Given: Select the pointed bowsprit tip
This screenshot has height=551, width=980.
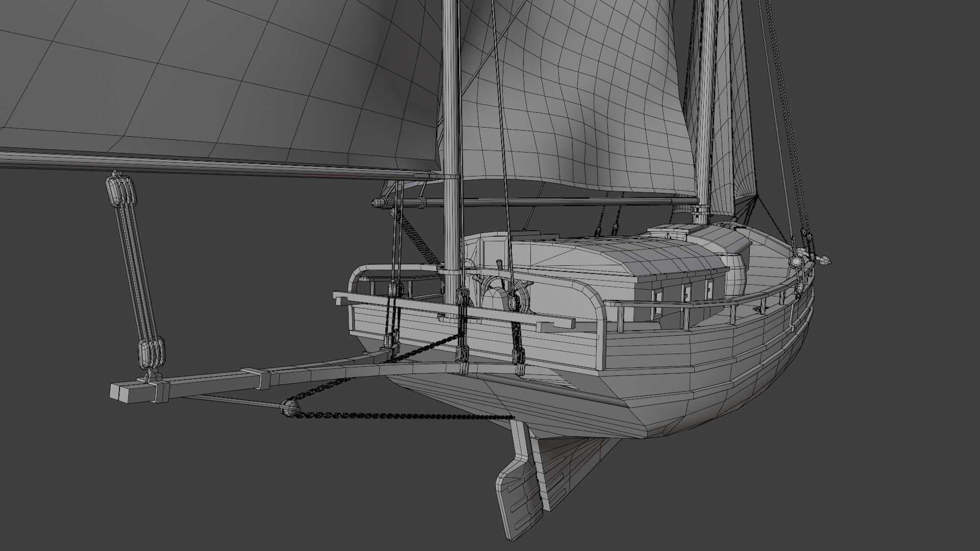Looking at the screenshot, I should point(826,260).
